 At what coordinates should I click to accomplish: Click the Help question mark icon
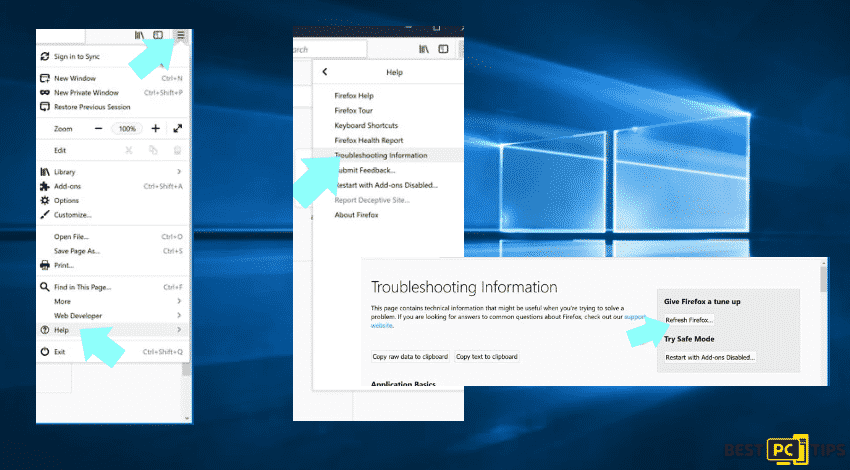45,330
